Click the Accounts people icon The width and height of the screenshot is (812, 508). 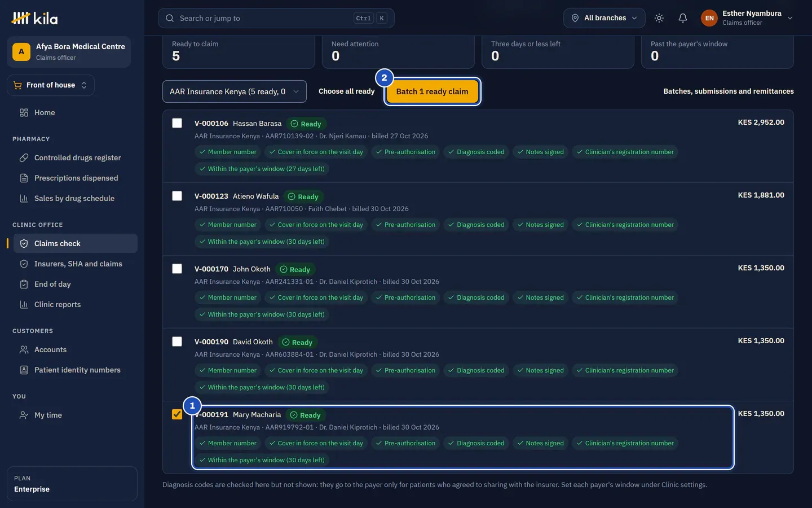click(24, 349)
